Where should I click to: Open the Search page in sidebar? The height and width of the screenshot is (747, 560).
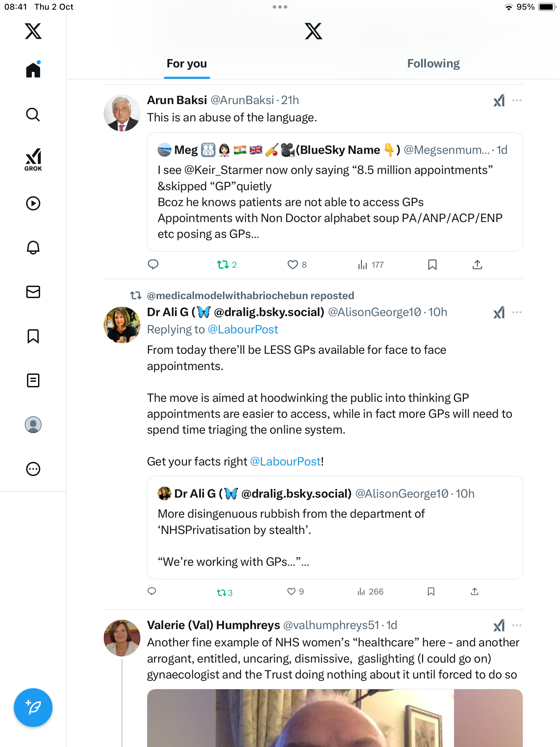[x=33, y=114]
